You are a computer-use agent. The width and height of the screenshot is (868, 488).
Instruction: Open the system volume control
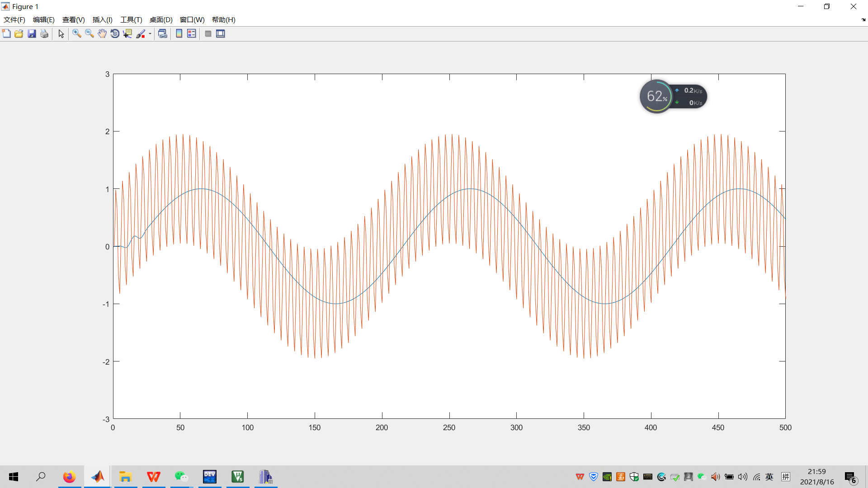(x=743, y=477)
